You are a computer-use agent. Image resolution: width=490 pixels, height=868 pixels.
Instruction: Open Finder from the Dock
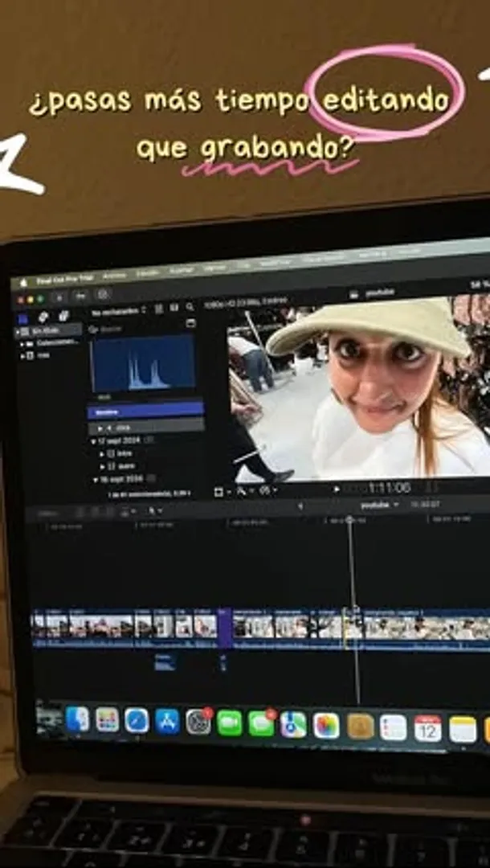click(x=77, y=720)
